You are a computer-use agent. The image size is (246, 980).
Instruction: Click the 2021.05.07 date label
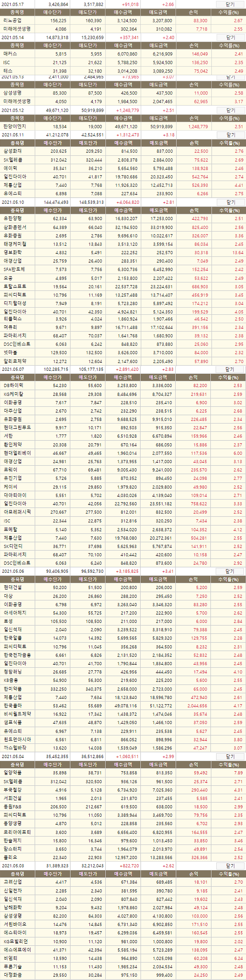13,370
